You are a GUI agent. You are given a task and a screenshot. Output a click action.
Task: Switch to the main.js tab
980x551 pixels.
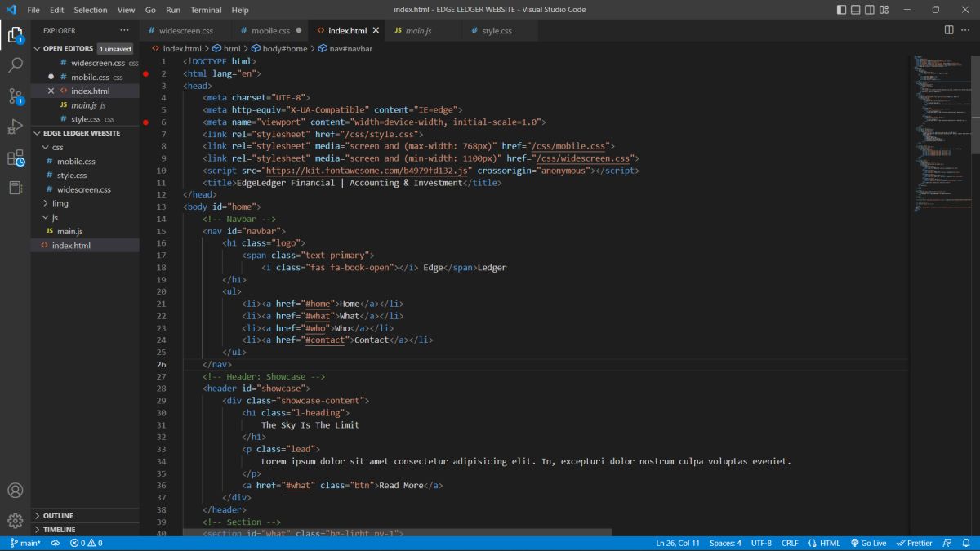(x=418, y=31)
